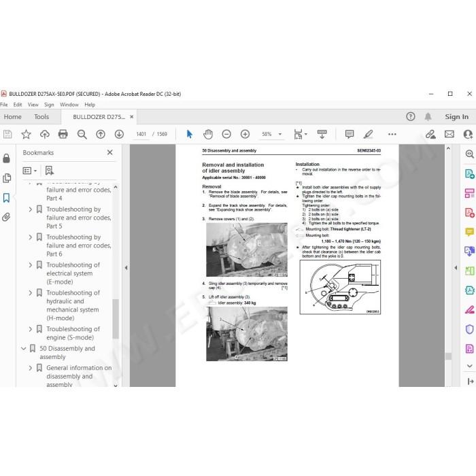
Task: Click the Zoom Out minus icon
Action: tap(226, 134)
